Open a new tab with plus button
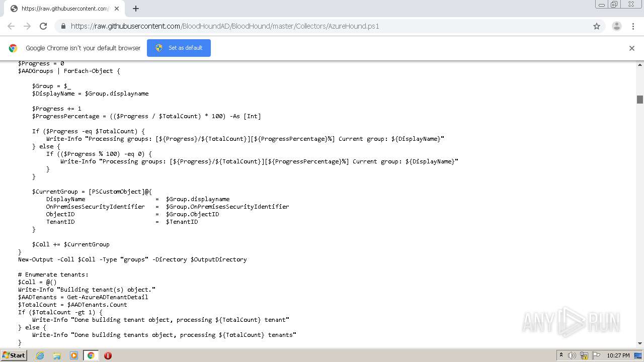Viewport: 644px width, 362px height. click(136, 9)
